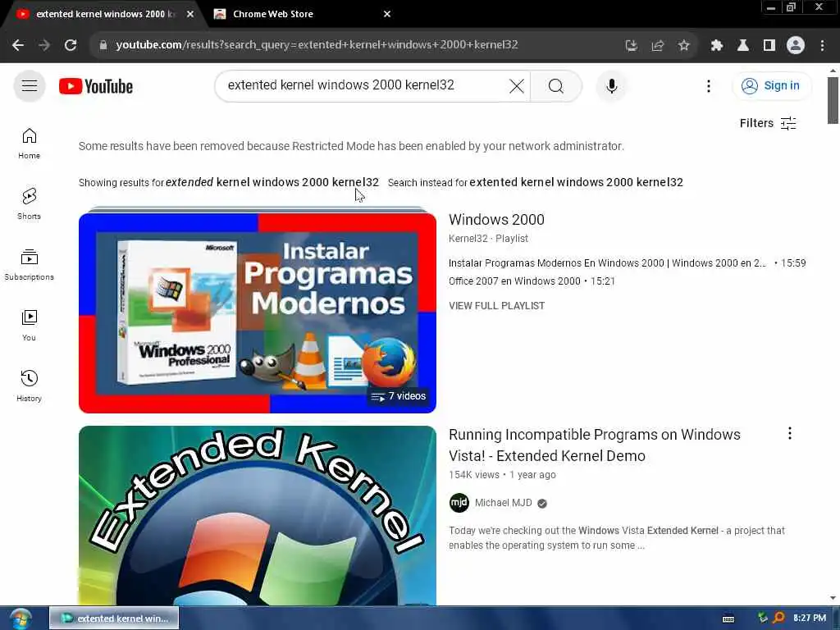Image resolution: width=840 pixels, height=630 pixels.
Task: Click VIEW FULL PLAYLIST
Action: point(496,306)
